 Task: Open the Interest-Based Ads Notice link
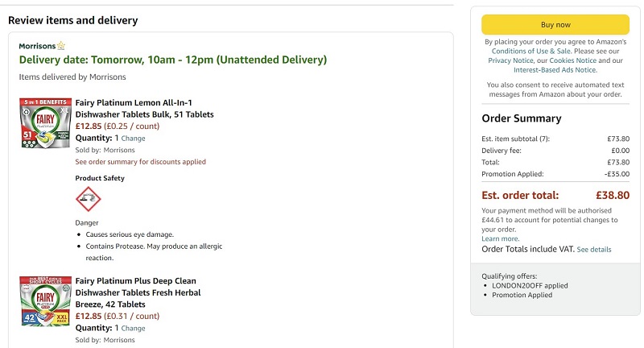click(555, 70)
